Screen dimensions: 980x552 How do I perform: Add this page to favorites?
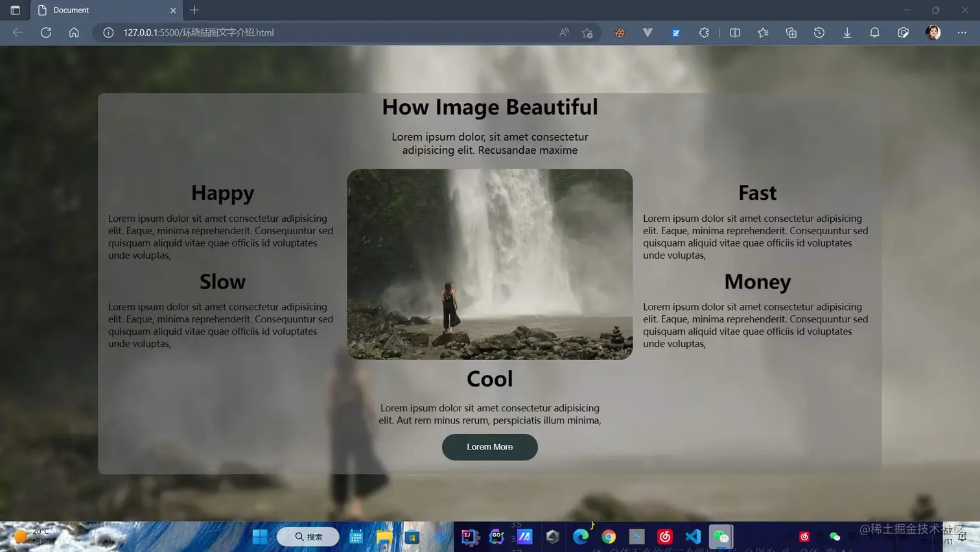tap(587, 32)
